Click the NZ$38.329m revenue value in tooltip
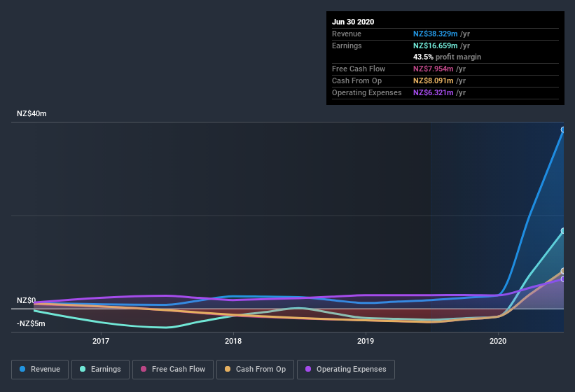This screenshot has width=575, height=392. (436, 34)
